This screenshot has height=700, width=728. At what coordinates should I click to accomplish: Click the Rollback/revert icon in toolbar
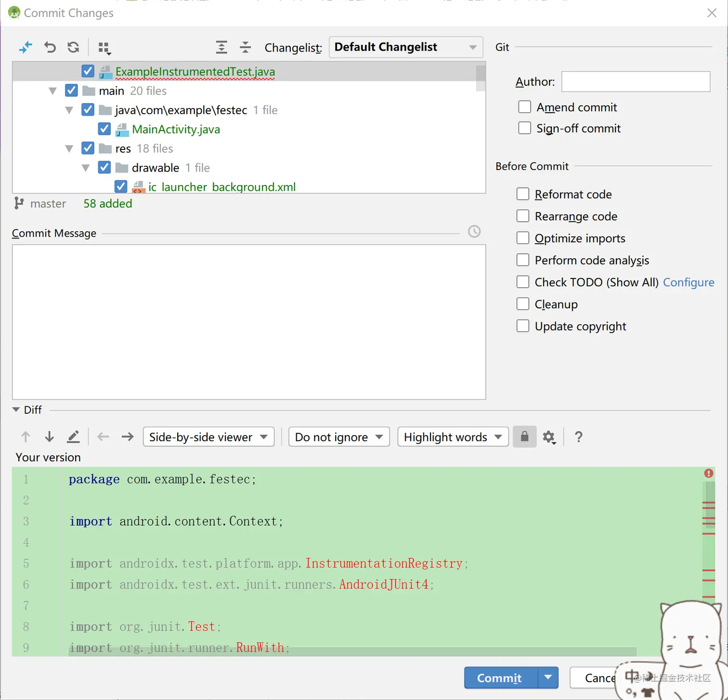(50, 47)
